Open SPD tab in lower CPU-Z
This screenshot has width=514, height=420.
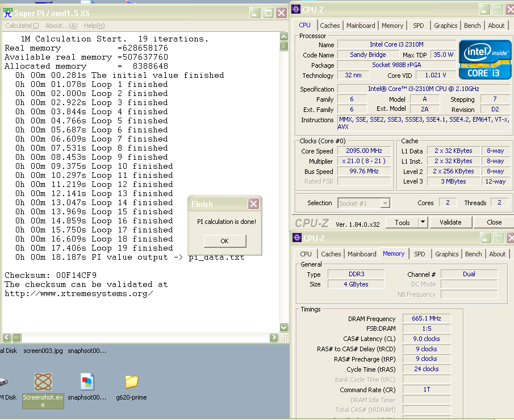pos(420,254)
